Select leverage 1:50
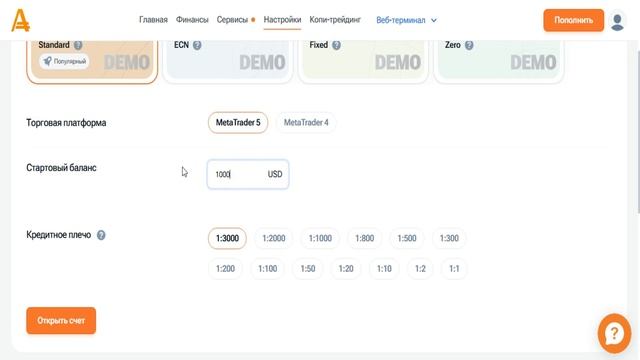 [308, 269]
